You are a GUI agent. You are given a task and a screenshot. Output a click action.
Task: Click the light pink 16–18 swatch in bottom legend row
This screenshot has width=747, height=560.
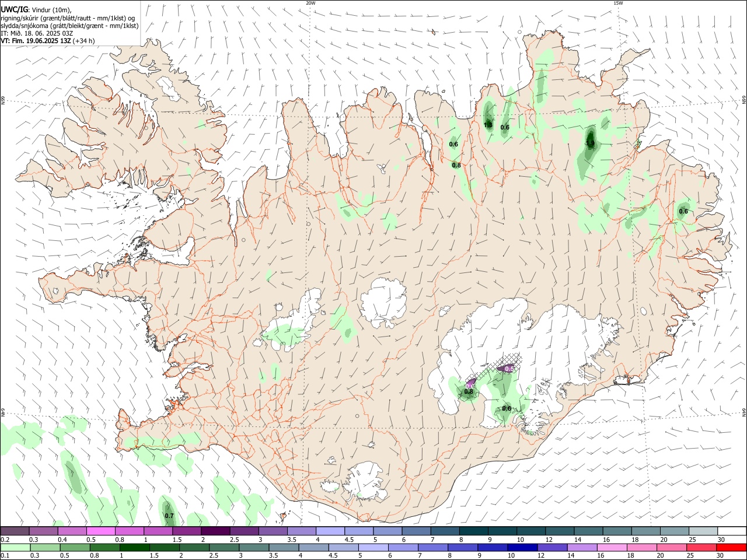612,547
